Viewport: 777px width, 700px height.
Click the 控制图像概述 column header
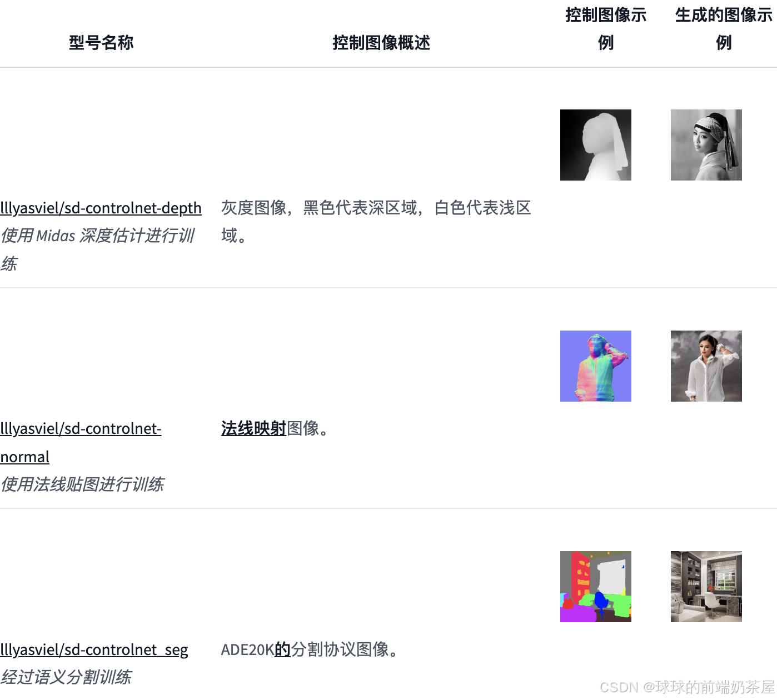381,42
